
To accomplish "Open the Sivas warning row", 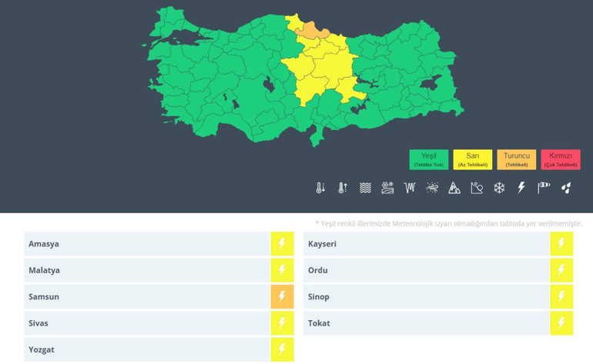I will [x=159, y=323].
